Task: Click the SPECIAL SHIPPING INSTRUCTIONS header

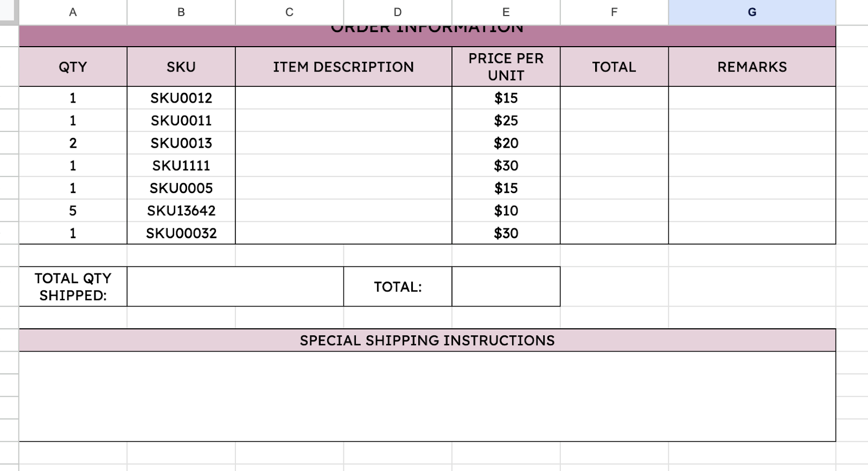Action: [x=427, y=340]
